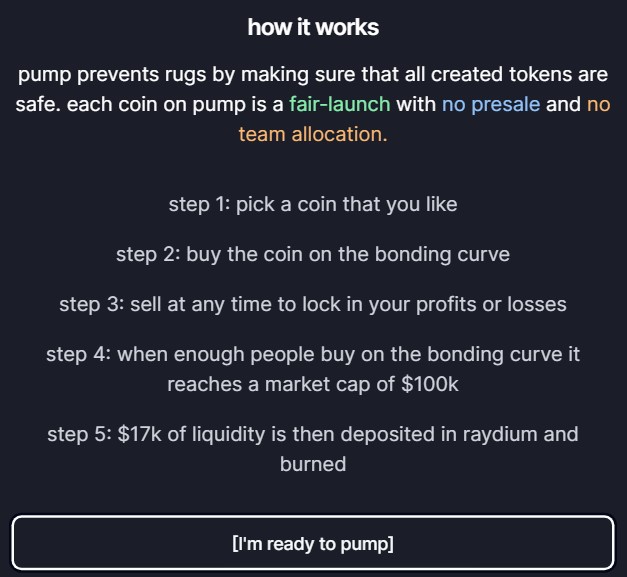
Task: Click the word "burned" below step 5
Action: tap(313, 464)
